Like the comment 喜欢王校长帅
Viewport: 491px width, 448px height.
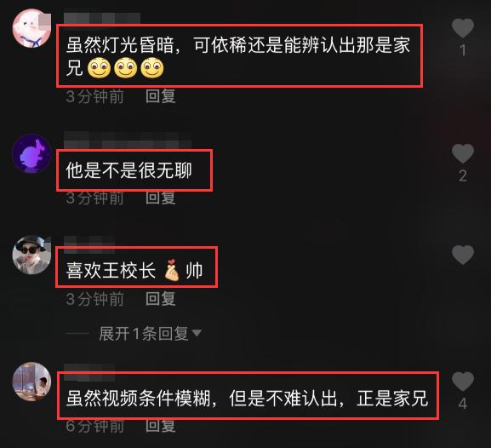[463, 255]
